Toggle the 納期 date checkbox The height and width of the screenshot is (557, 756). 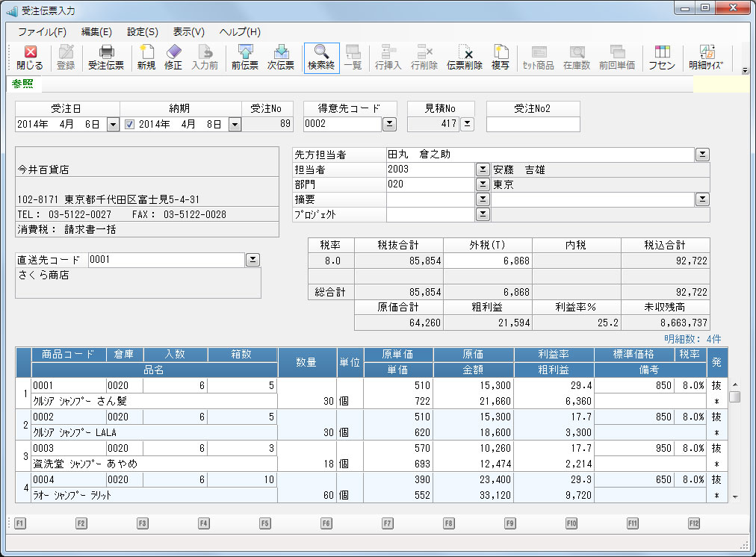[x=129, y=125]
